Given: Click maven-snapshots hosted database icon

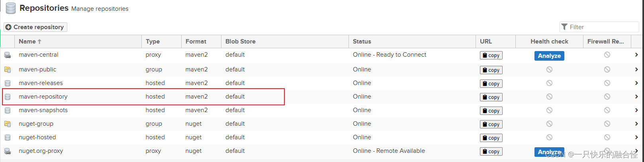Looking at the screenshot, I should point(8,110).
